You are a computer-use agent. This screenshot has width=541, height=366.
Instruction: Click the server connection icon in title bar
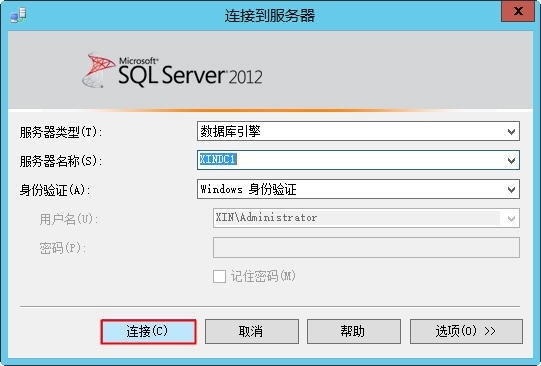coord(18,16)
